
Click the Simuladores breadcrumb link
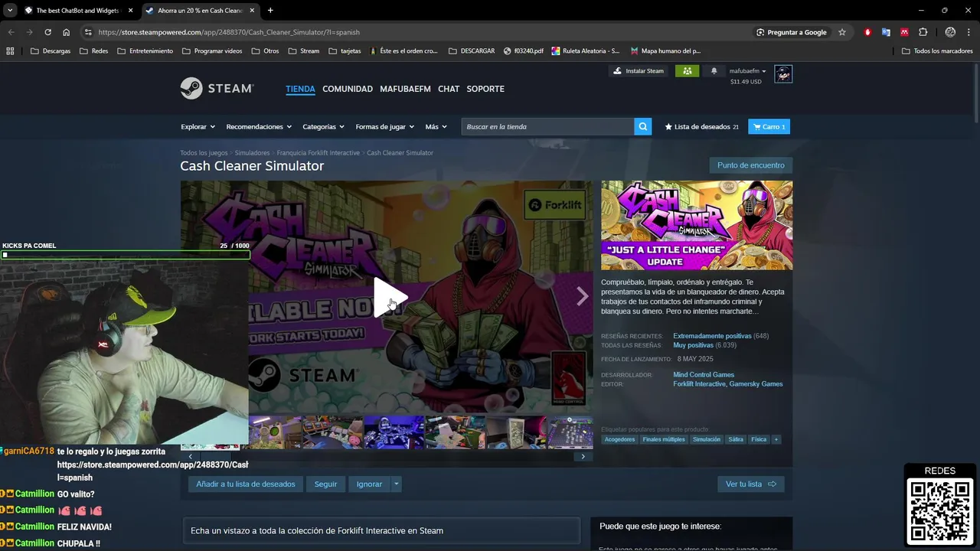tap(252, 153)
